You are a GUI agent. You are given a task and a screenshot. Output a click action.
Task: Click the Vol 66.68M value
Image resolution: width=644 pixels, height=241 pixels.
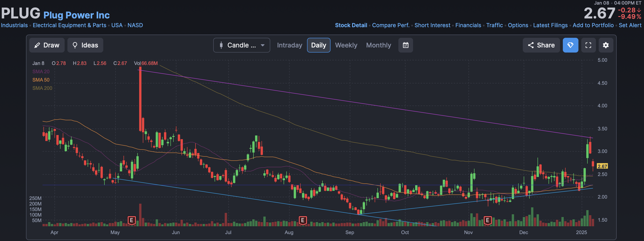[146, 63]
